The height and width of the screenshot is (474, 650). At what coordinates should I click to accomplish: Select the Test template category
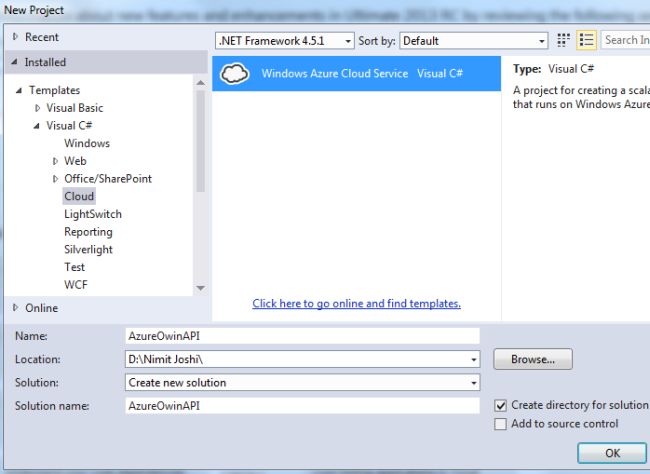(x=75, y=267)
